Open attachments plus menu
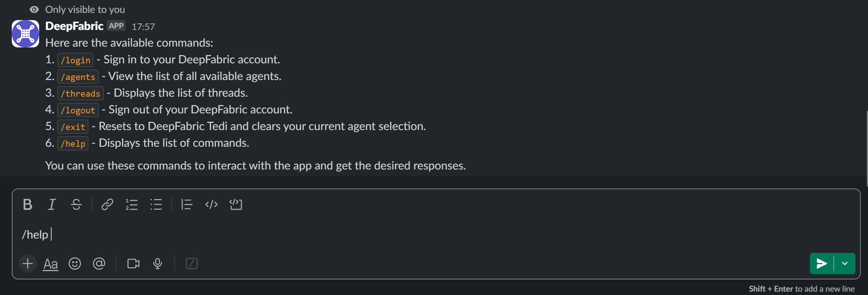The height and width of the screenshot is (295, 868). (28, 264)
